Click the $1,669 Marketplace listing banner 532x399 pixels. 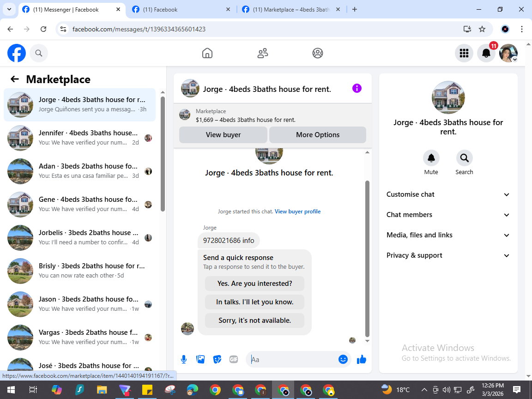coord(273,115)
